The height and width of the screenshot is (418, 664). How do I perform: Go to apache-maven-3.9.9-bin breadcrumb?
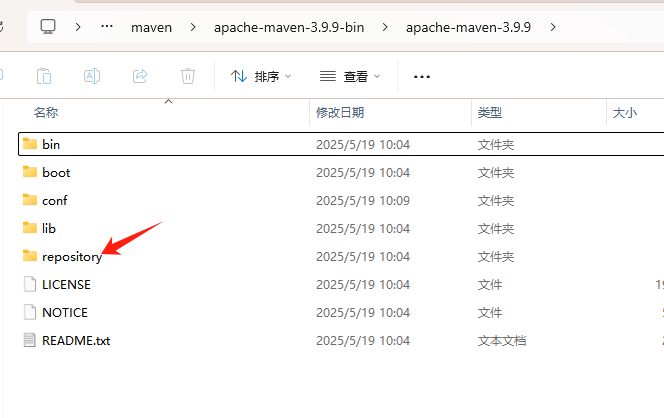[x=289, y=28]
